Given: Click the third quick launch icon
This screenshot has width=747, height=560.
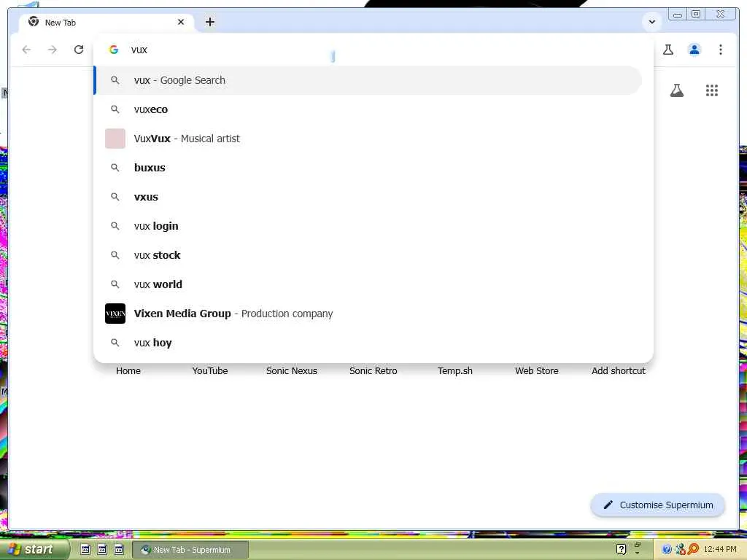Looking at the screenshot, I should (x=119, y=550).
